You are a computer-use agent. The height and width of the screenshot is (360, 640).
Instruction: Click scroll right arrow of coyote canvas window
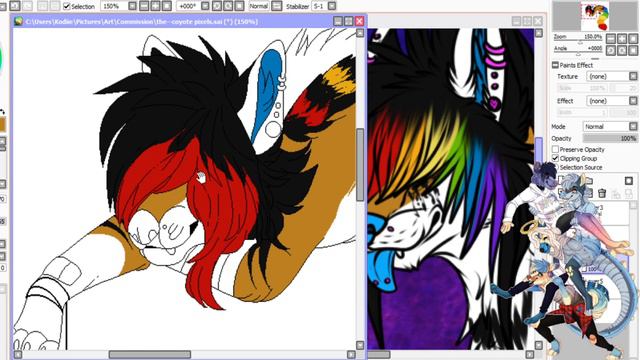pyautogui.click(x=351, y=355)
